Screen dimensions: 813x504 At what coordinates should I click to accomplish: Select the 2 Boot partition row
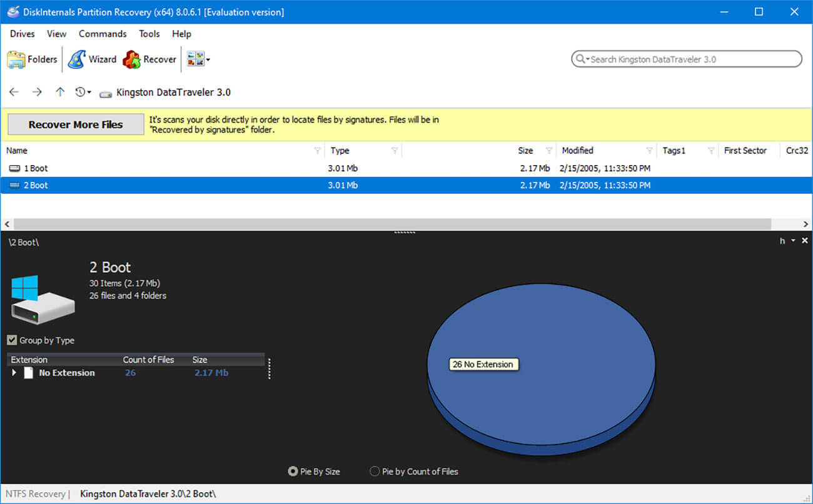coord(406,185)
